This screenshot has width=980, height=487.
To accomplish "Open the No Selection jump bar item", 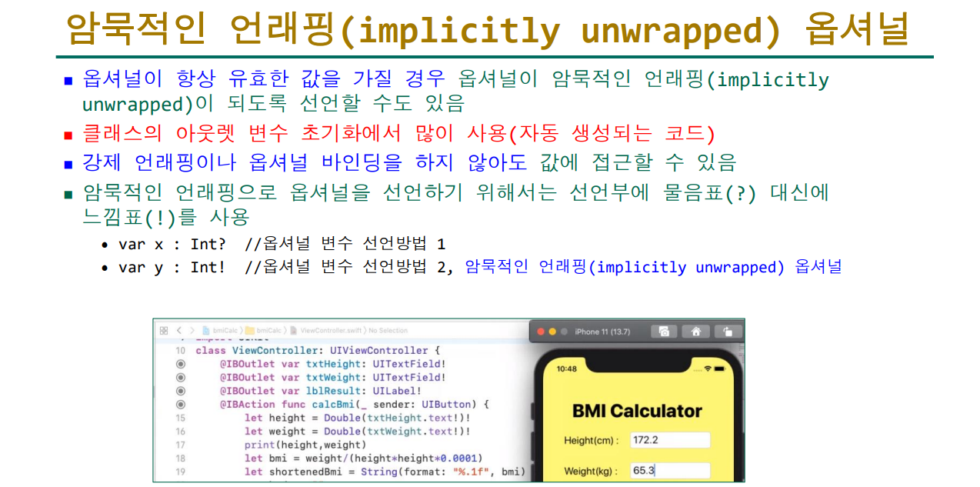I will coord(388,331).
